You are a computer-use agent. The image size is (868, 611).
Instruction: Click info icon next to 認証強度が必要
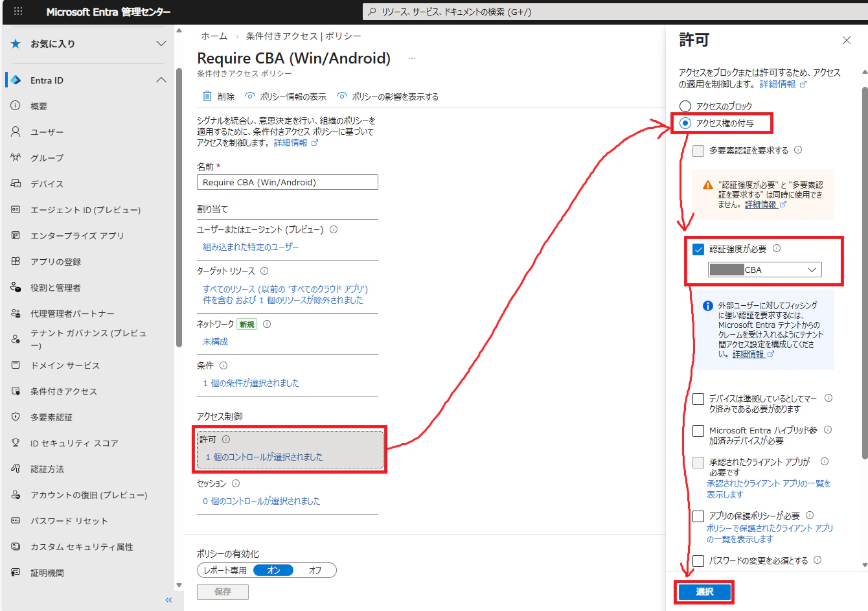tap(777, 248)
